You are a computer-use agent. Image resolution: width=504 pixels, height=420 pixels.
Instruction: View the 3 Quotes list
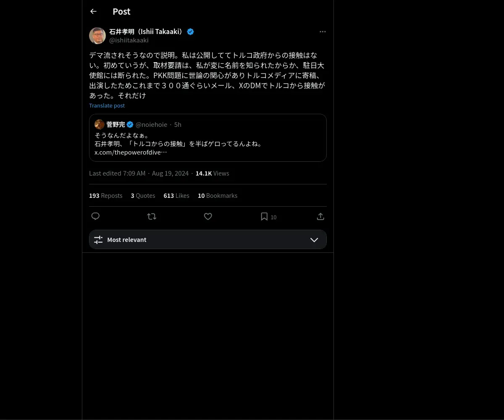[x=143, y=195]
